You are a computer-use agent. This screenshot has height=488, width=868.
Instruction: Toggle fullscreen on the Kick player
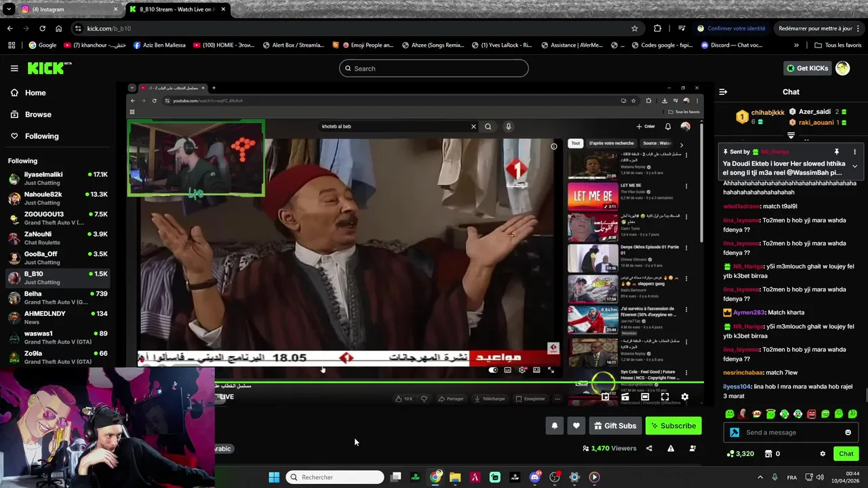tap(665, 396)
